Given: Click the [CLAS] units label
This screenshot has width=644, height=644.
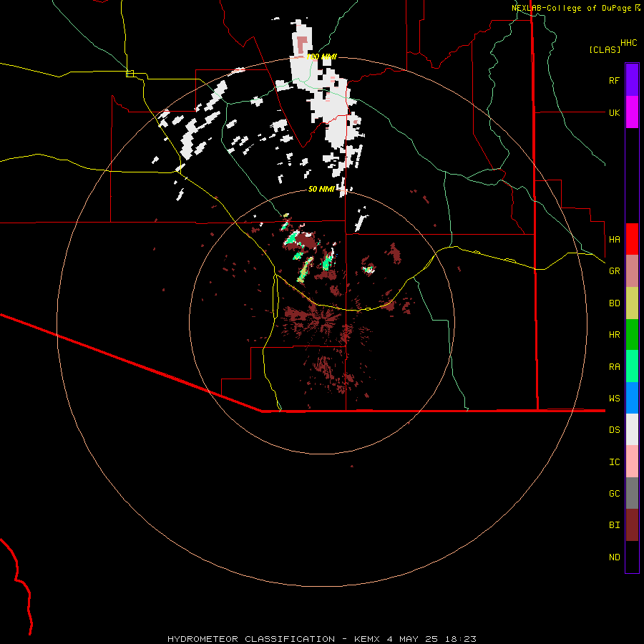Looking at the screenshot, I should [x=605, y=49].
